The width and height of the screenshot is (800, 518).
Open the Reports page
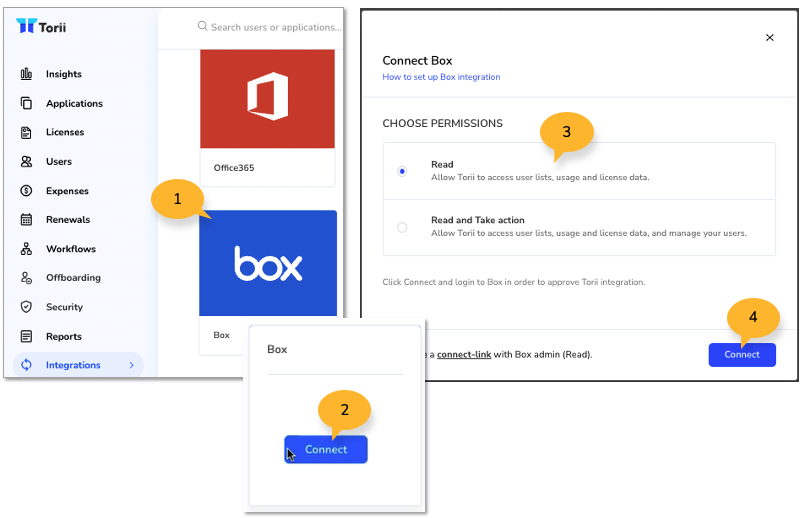click(64, 336)
